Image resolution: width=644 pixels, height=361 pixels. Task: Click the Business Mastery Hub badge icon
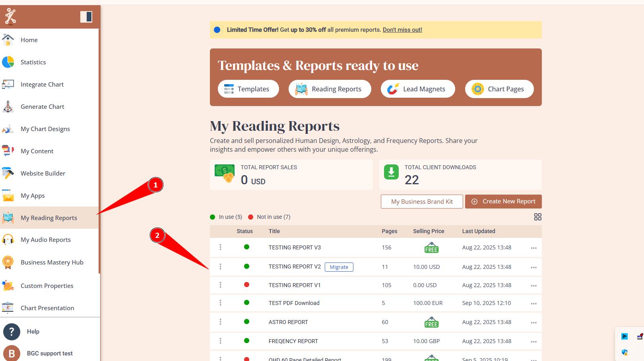click(x=8, y=262)
